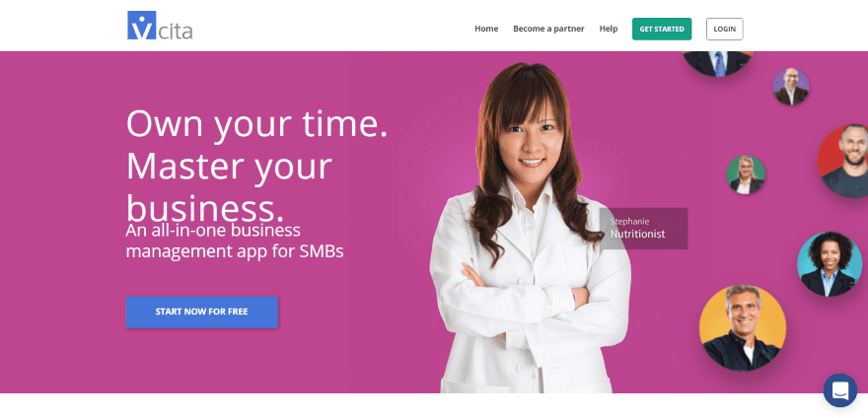The image size is (868, 418).
Task: Open the Become a partner page
Action: [548, 29]
